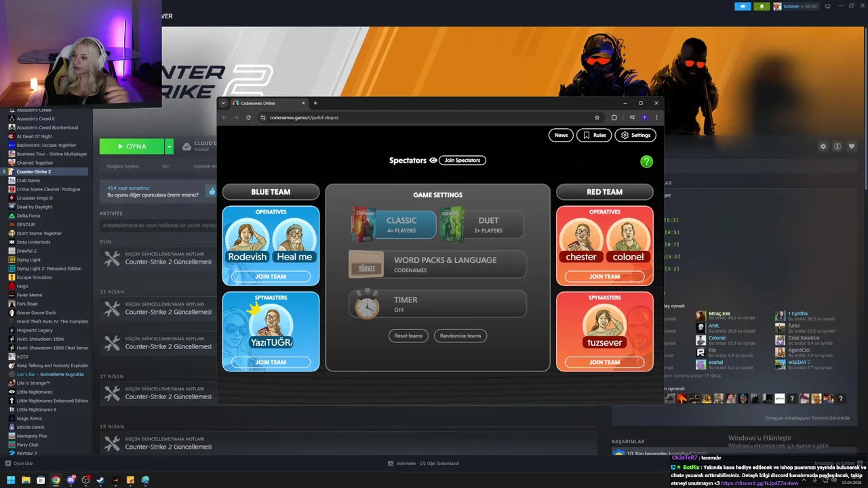This screenshot has height=488, width=868.
Task: Bookmark page with Chrome star icon
Action: (597, 117)
